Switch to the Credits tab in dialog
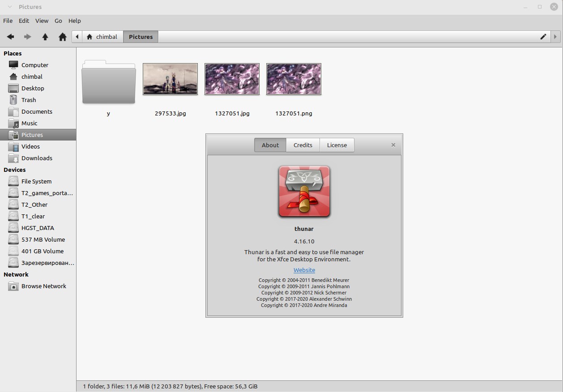563x392 pixels. [x=303, y=145]
